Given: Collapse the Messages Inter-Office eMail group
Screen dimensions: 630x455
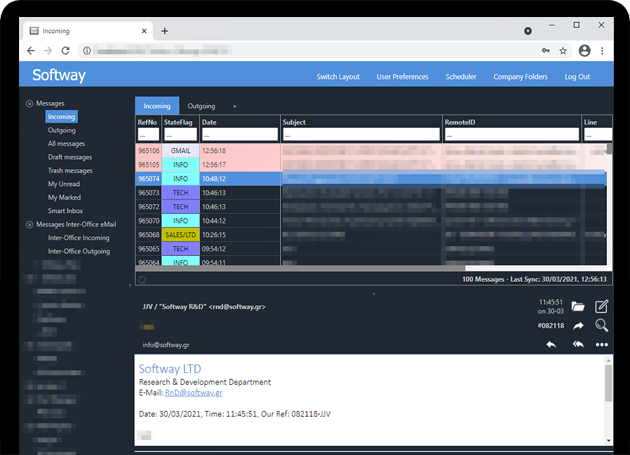Looking at the screenshot, I should (x=29, y=224).
